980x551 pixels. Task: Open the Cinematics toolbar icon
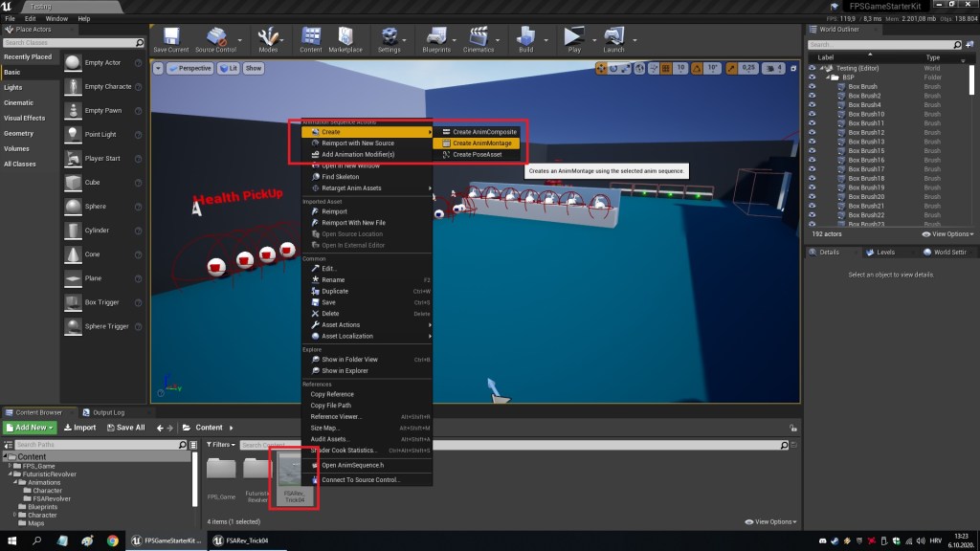click(x=478, y=38)
